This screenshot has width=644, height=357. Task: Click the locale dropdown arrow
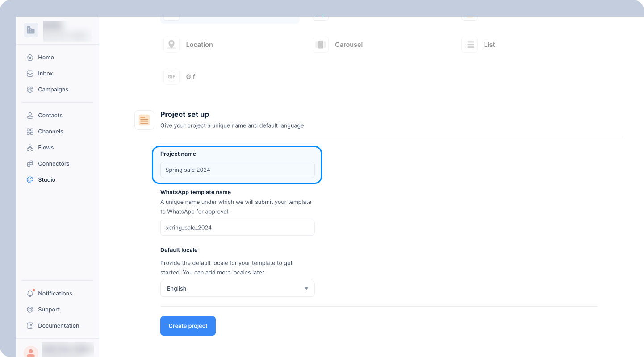(306, 289)
